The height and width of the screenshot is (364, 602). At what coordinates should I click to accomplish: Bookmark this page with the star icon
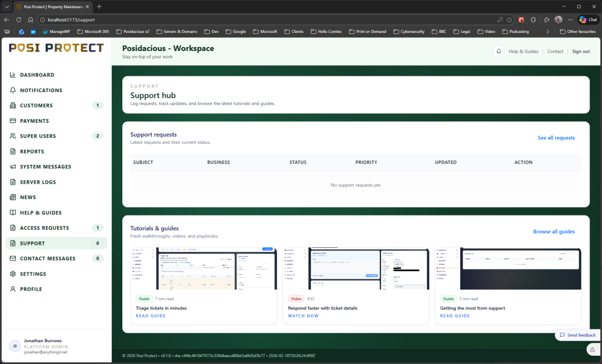tap(509, 19)
